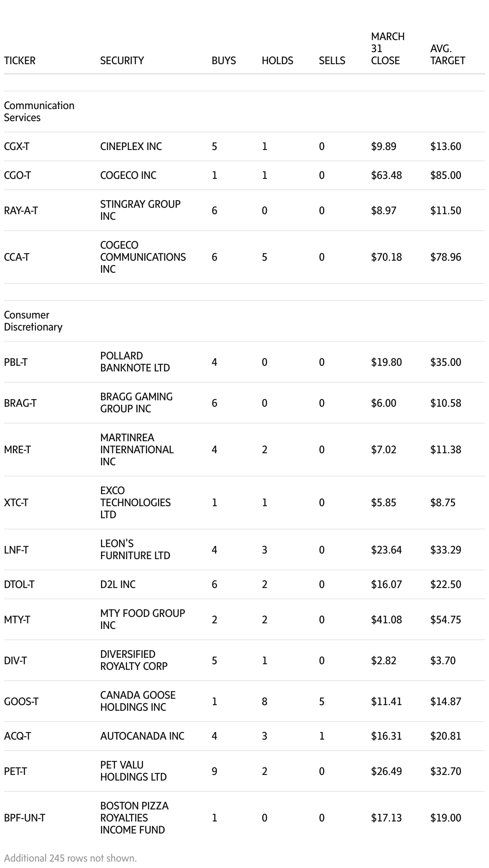
Task: Click the BUYS column header
Action: 224,61
